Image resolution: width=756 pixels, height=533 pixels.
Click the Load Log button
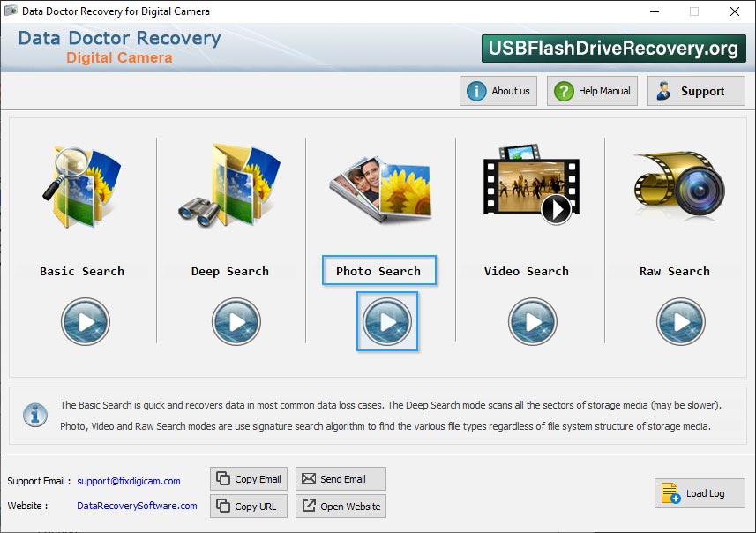click(700, 493)
